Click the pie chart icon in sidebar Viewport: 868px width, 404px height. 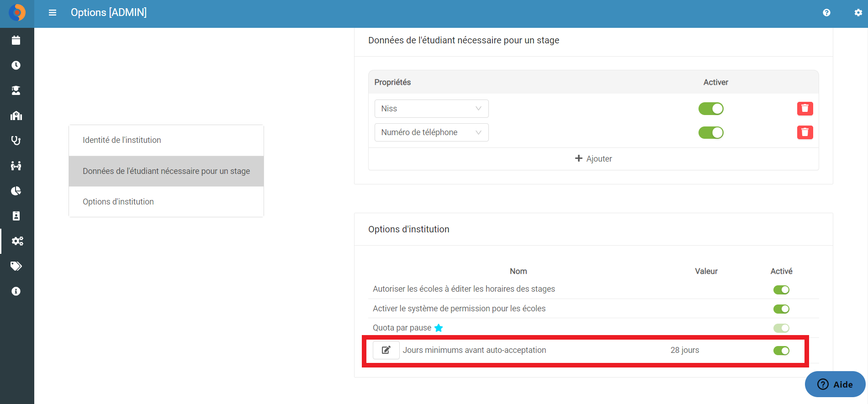16,191
